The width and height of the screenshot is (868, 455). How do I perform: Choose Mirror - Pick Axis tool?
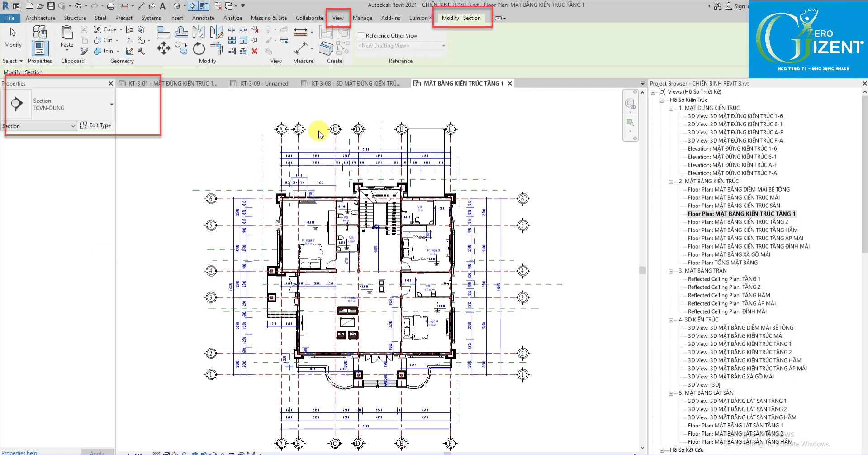click(199, 32)
